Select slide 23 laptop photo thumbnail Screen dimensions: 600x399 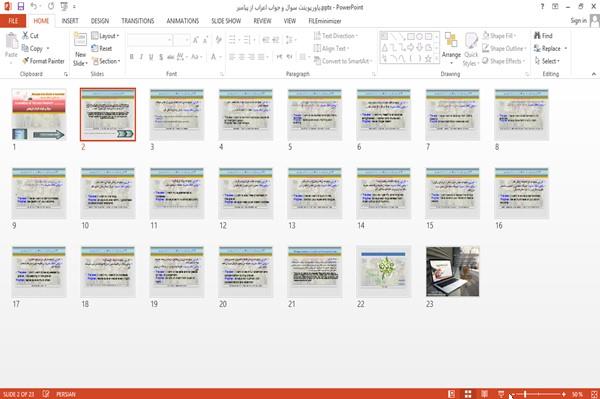coord(453,272)
